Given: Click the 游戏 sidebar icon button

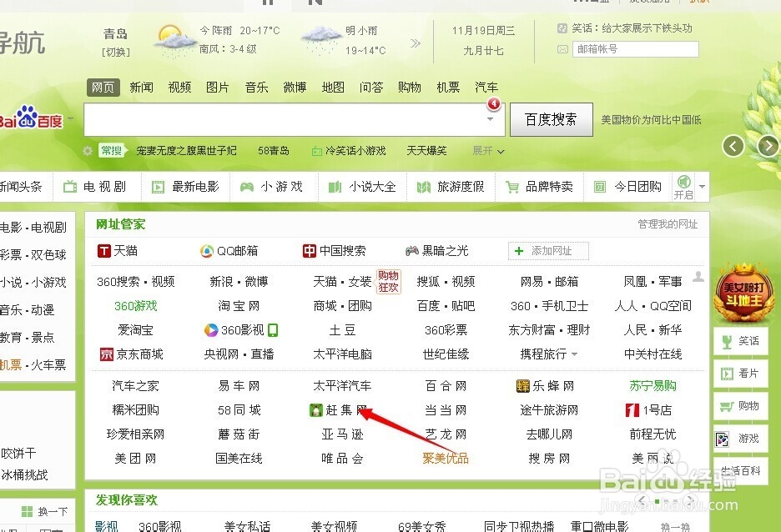Looking at the screenshot, I should click(x=740, y=439).
